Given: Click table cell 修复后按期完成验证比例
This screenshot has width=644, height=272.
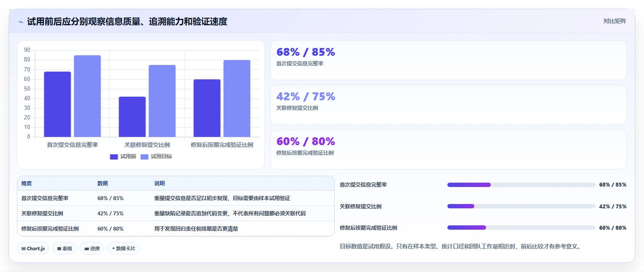Looking at the screenshot, I should 50,229.
